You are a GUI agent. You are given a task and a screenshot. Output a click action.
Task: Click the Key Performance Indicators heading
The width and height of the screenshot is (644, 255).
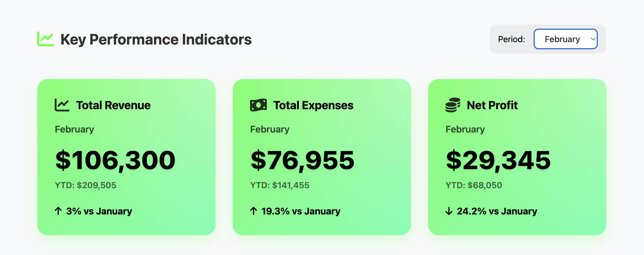156,39
